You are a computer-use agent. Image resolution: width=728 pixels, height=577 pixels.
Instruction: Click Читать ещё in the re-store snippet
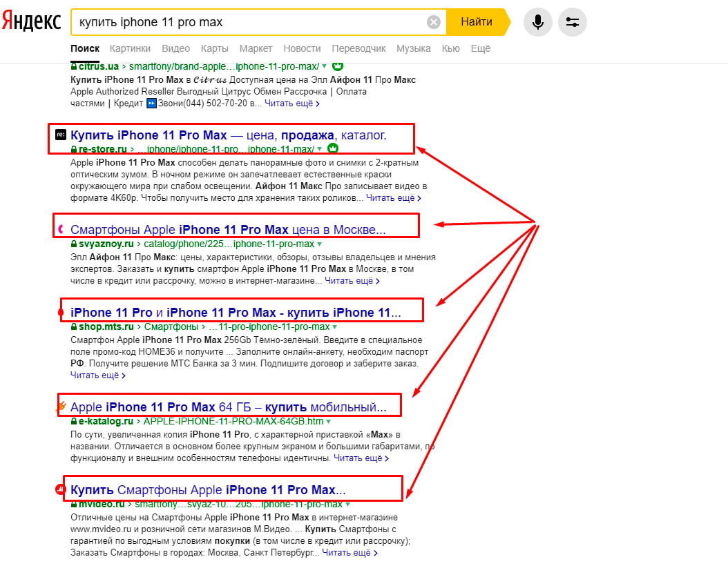click(394, 197)
